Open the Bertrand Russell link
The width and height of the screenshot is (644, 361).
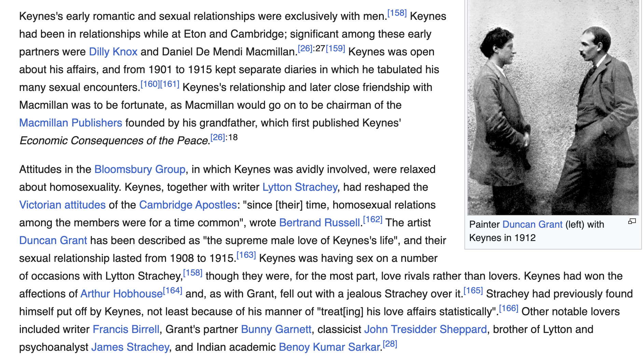coord(320,223)
